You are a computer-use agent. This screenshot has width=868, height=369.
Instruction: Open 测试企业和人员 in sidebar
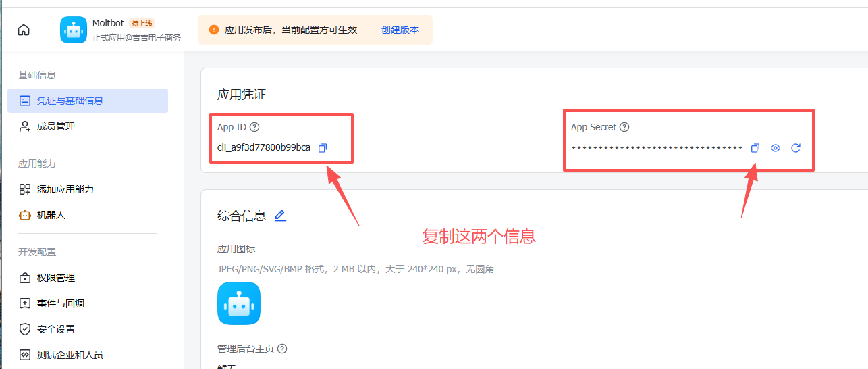tap(88, 355)
